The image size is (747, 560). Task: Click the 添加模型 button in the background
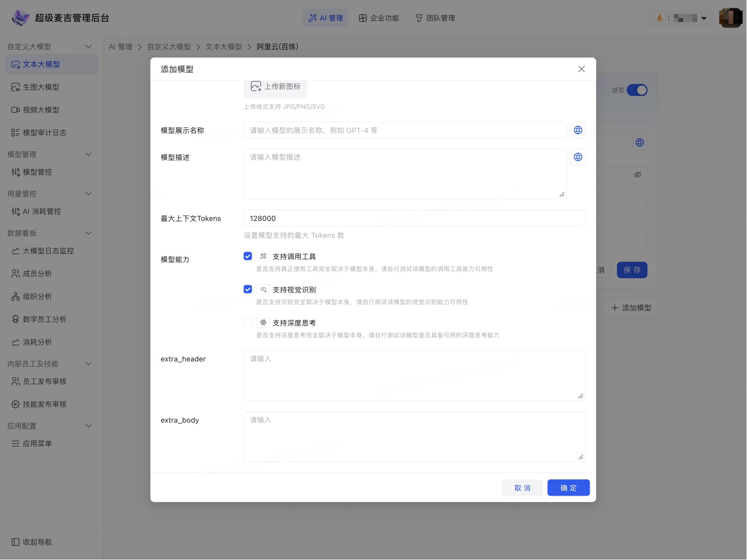click(631, 308)
